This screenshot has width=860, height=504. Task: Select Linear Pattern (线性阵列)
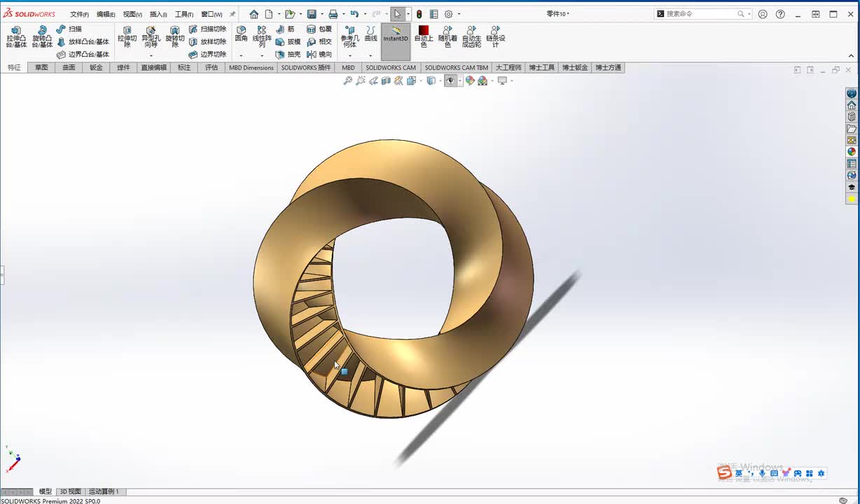point(262,36)
